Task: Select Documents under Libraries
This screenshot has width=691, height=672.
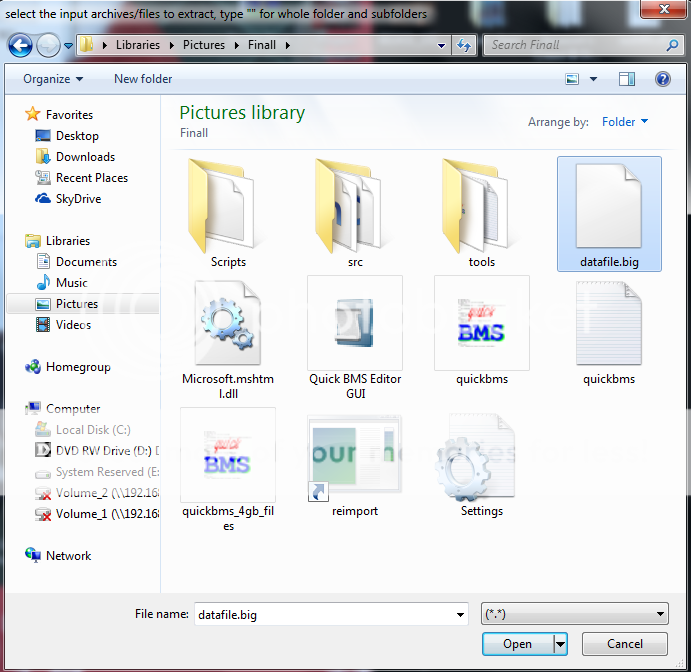Action: pos(86,262)
